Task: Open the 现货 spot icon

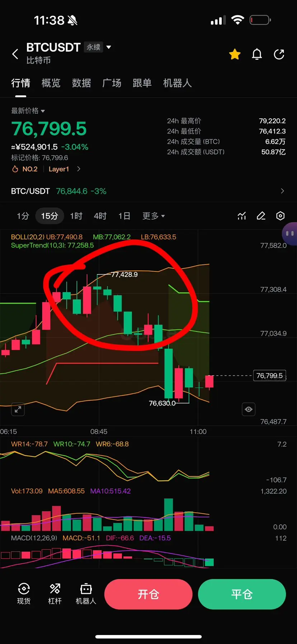Action: point(24,594)
